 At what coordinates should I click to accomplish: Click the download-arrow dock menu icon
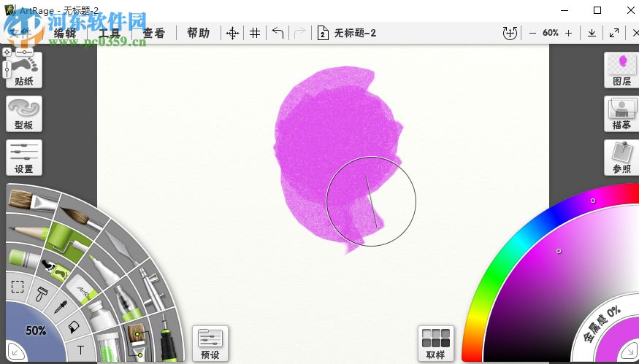click(x=592, y=33)
